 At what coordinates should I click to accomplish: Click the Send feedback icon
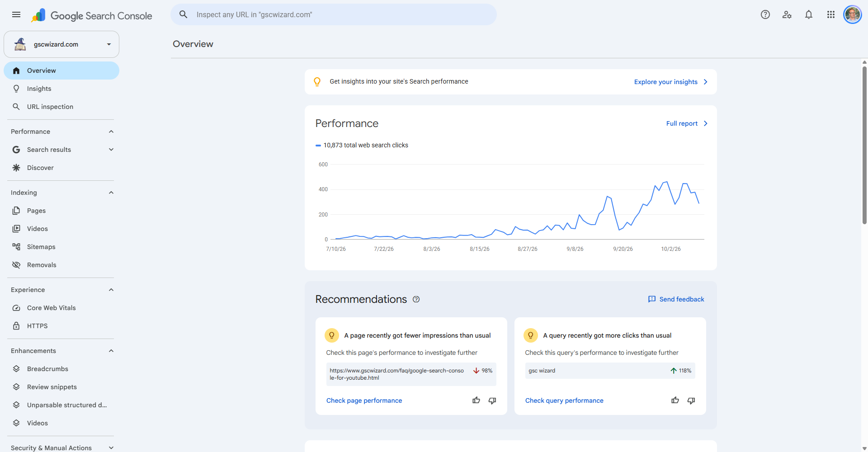pos(652,299)
